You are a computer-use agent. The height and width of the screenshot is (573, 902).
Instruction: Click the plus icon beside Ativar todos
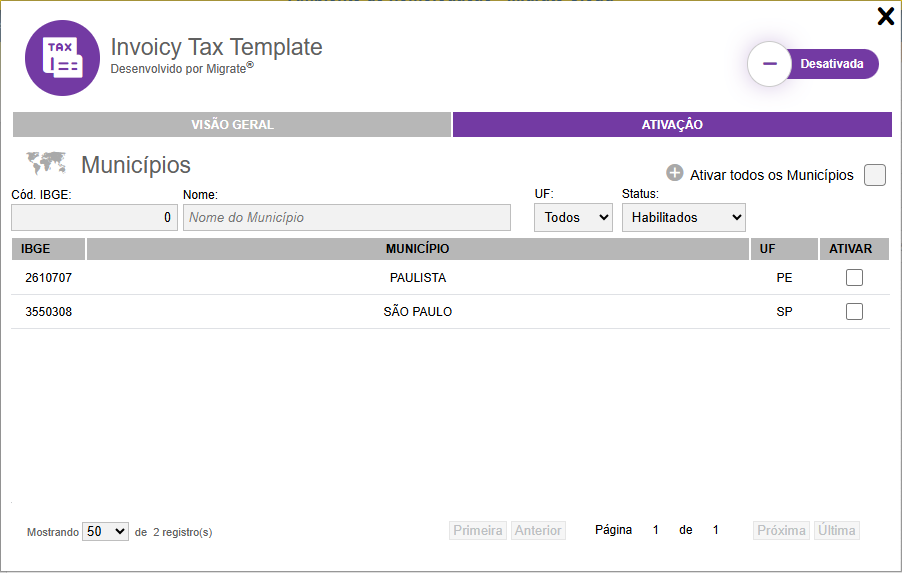(675, 174)
